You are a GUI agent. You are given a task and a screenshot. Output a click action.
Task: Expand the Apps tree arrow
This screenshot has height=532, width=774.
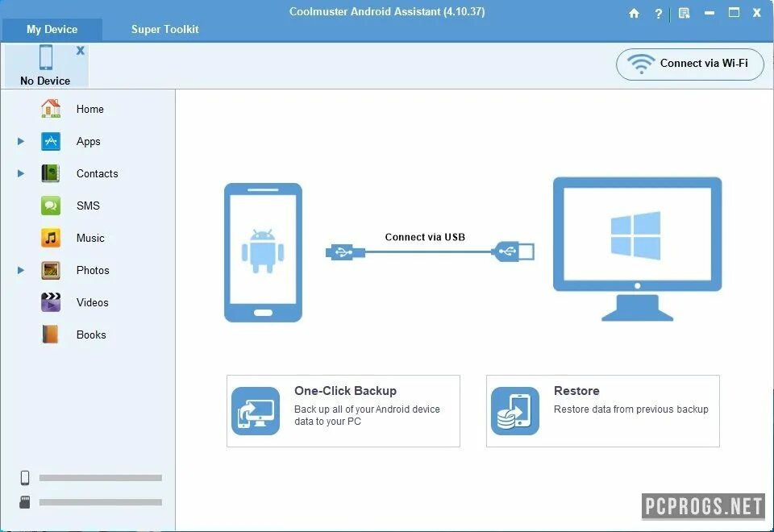[21, 141]
